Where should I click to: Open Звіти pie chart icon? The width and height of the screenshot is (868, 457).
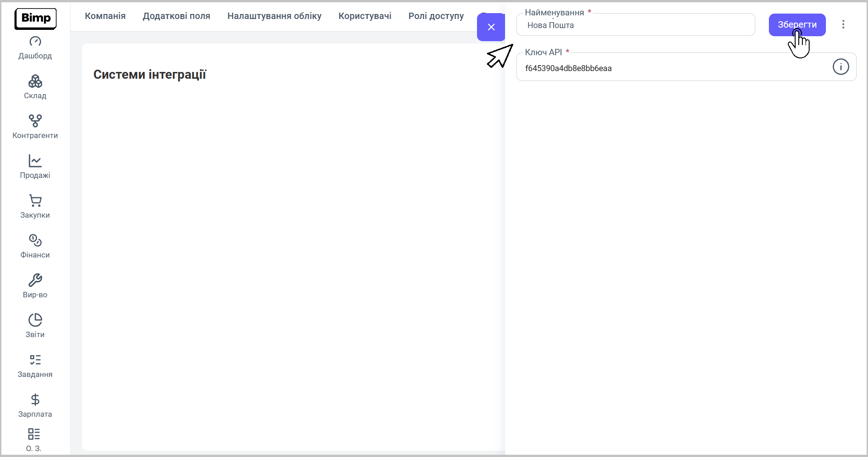(x=35, y=320)
